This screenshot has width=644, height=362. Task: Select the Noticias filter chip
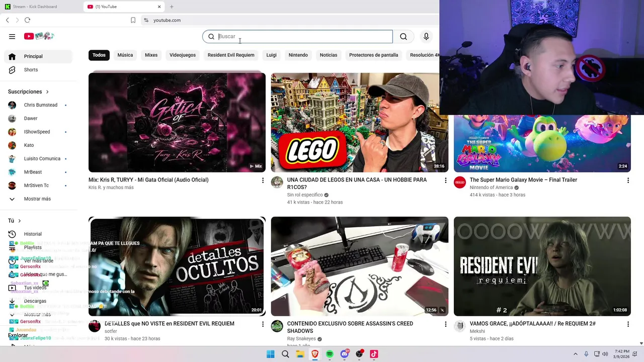[329, 55]
